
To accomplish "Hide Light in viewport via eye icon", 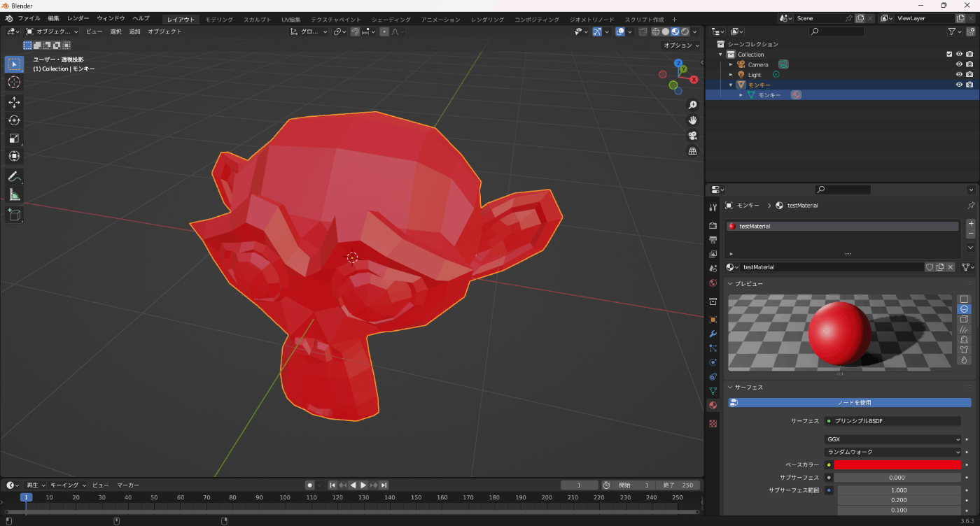I will click(x=959, y=74).
